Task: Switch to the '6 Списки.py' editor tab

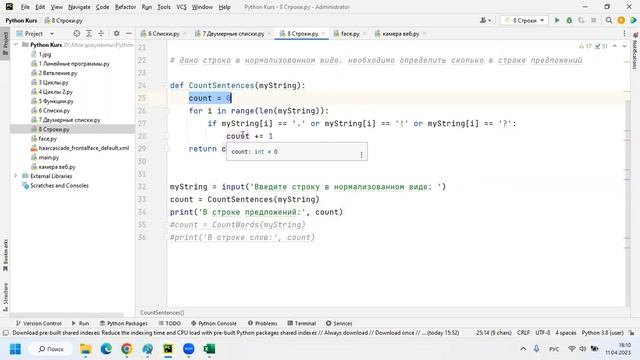Action: pos(163,34)
